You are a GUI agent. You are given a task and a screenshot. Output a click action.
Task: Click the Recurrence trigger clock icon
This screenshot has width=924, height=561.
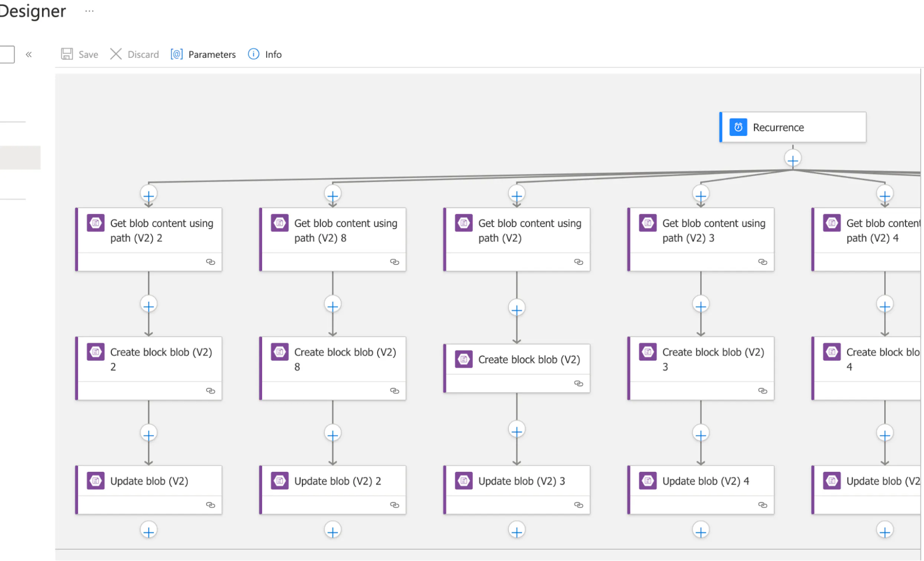738,127
